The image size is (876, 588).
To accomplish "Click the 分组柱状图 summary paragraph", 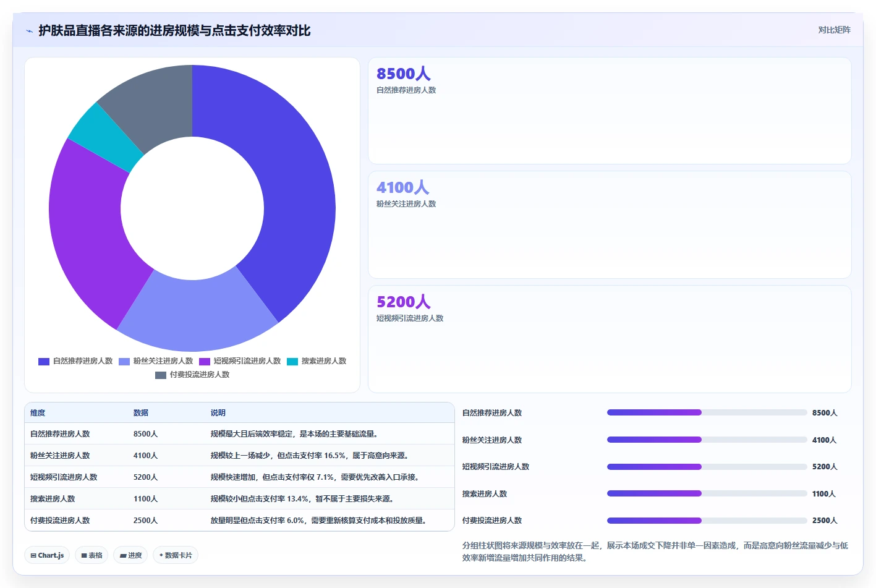I will [x=655, y=552].
